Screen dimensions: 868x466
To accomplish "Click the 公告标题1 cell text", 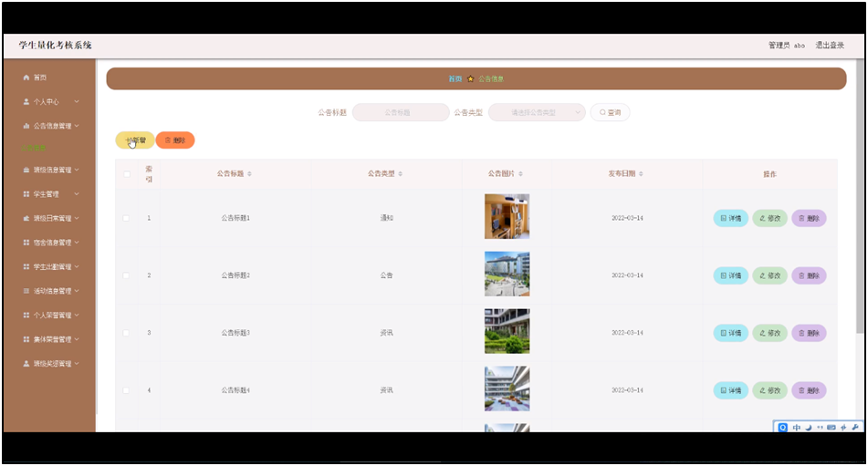I will (235, 218).
